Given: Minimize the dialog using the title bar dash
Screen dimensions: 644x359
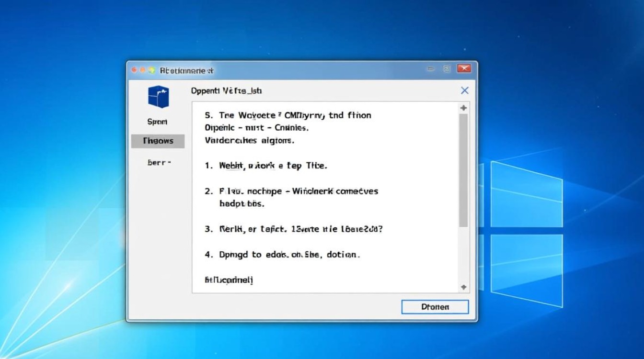Looking at the screenshot, I should coord(431,69).
